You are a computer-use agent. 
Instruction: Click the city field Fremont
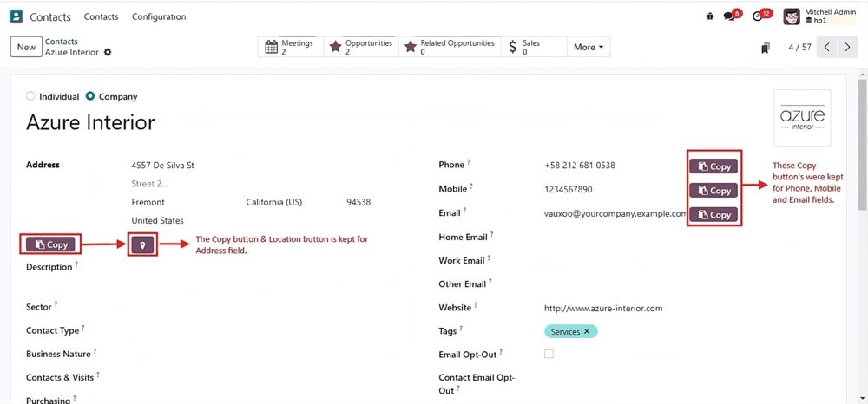148,202
